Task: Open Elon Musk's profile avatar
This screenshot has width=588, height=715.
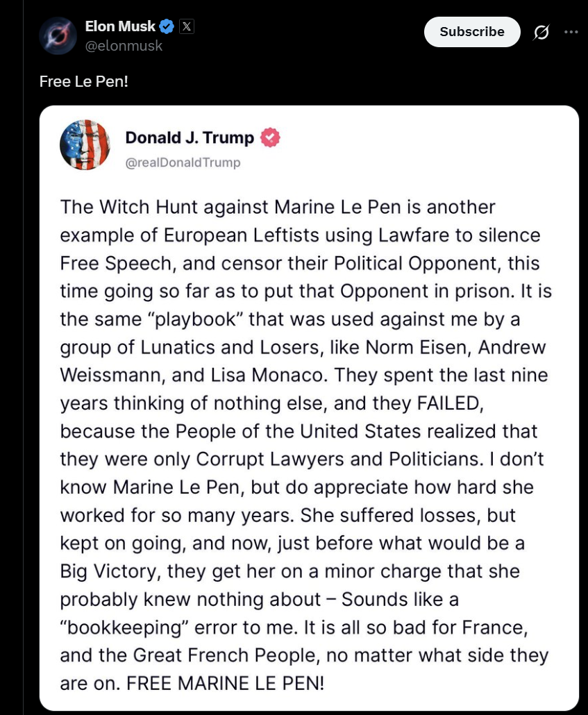Action: pyautogui.click(x=58, y=36)
